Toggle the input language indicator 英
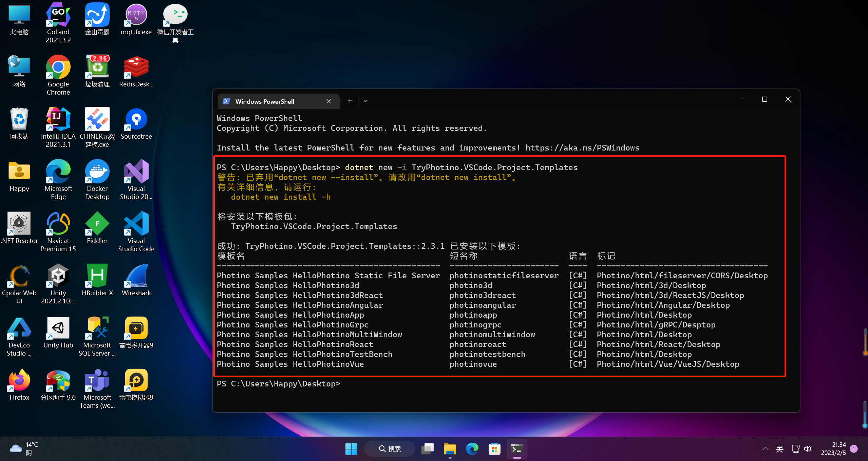Screen dimensions: 868x461 click(779, 449)
